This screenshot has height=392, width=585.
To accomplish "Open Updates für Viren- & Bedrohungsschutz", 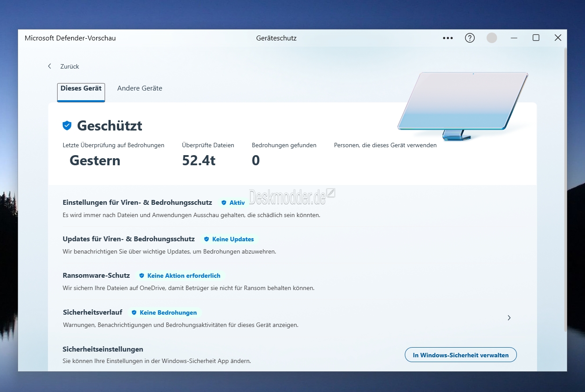I will (x=129, y=239).
